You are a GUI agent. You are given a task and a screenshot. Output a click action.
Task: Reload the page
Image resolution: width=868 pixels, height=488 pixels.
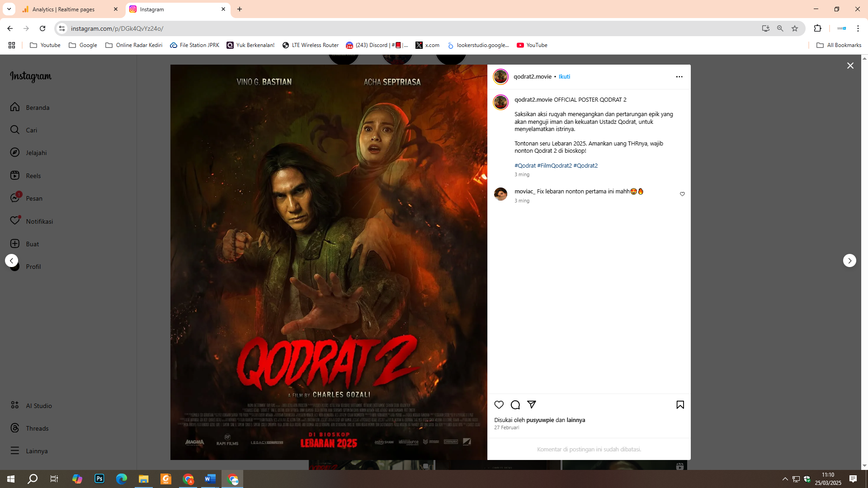coord(42,28)
